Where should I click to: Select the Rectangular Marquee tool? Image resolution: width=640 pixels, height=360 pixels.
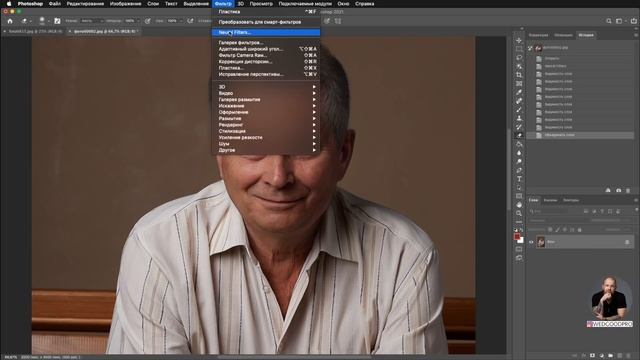pyautogui.click(x=519, y=49)
